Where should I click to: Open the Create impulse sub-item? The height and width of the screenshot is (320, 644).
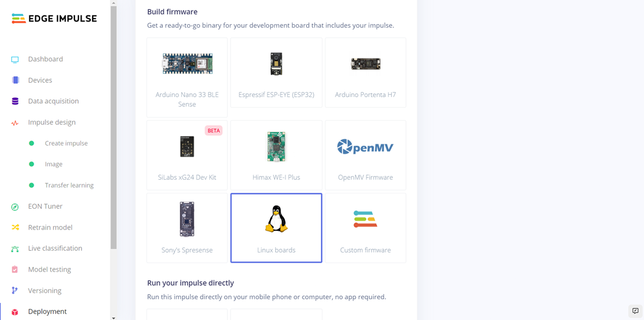click(x=66, y=143)
